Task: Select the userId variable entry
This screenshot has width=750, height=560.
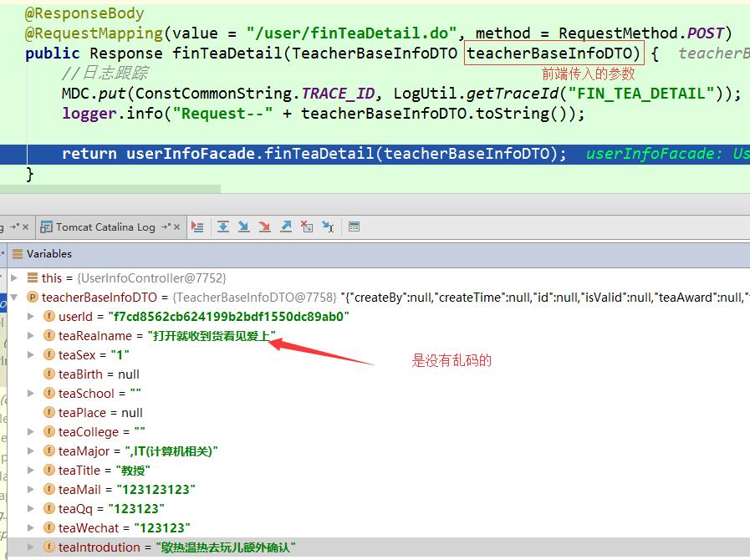Action: pyautogui.click(x=77, y=316)
